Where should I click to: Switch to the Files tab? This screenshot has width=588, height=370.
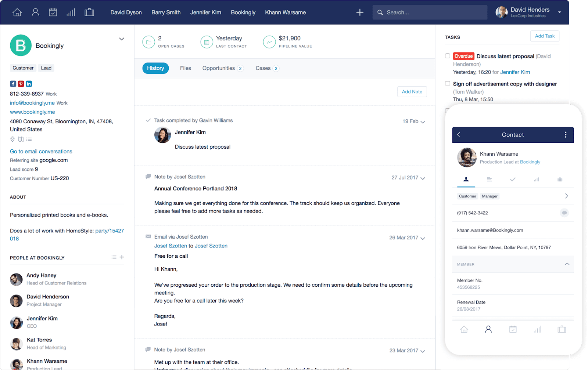[x=186, y=68]
